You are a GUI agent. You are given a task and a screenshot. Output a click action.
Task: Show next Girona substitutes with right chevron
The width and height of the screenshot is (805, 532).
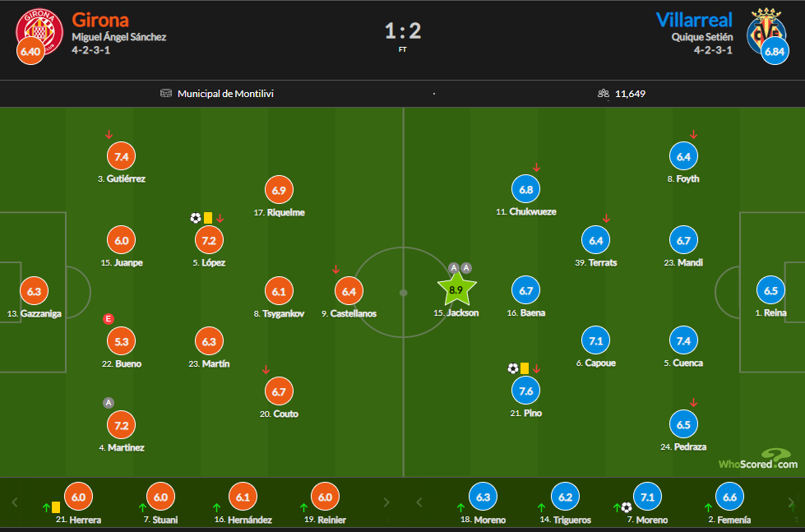[387, 502]
